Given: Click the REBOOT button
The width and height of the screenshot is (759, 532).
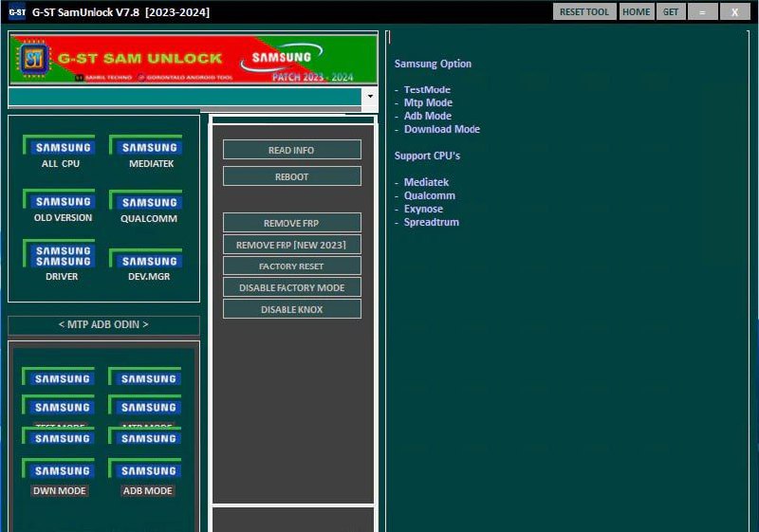Looking at the screenshot, I should tap(292, 176).
